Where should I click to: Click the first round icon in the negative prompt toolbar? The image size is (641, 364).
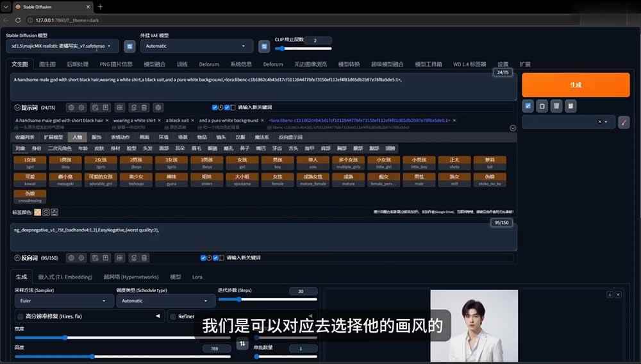pos(71,258)
